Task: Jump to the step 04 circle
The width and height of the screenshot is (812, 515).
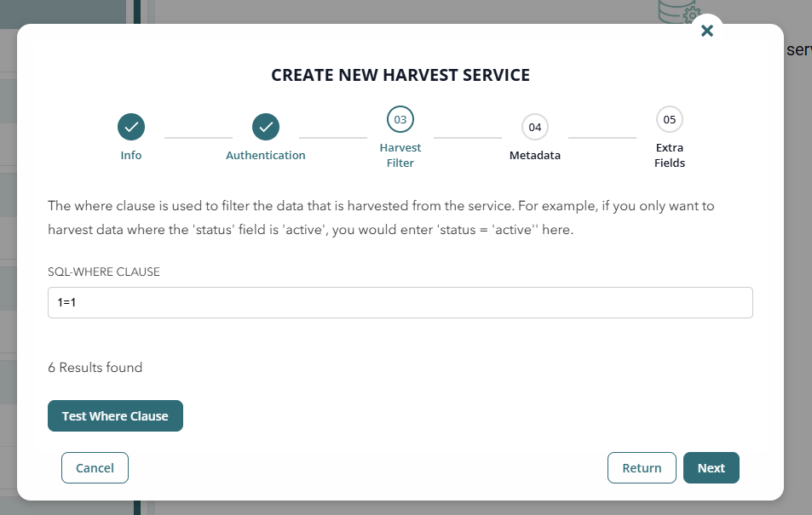Action: [535, 127]
